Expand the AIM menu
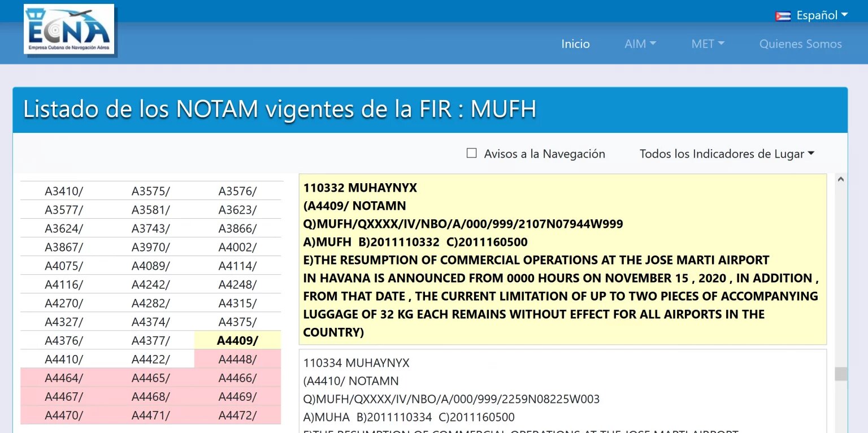The height and width of the screenshot is (433, 868). [640, 44]
